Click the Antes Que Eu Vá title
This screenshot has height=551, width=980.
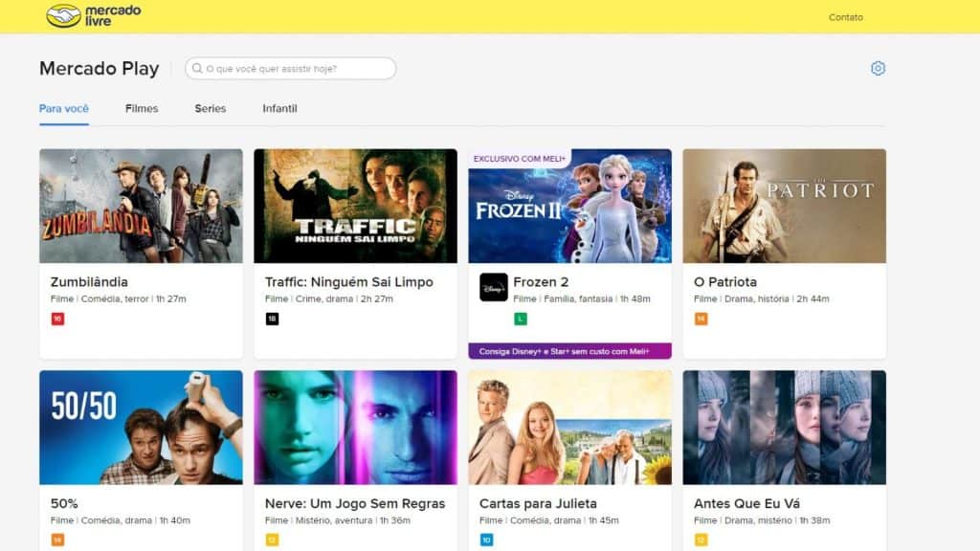tap(746, 503)
